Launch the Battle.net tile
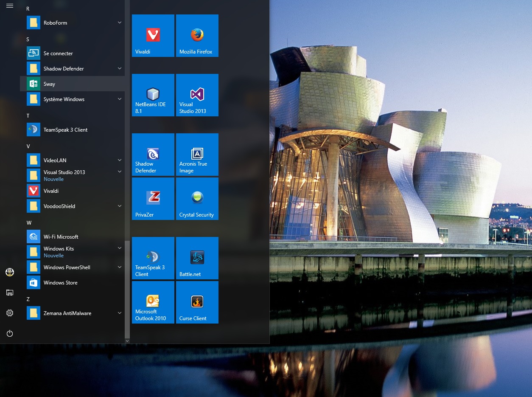Screen dimensions: 532x397 (197, 258)
